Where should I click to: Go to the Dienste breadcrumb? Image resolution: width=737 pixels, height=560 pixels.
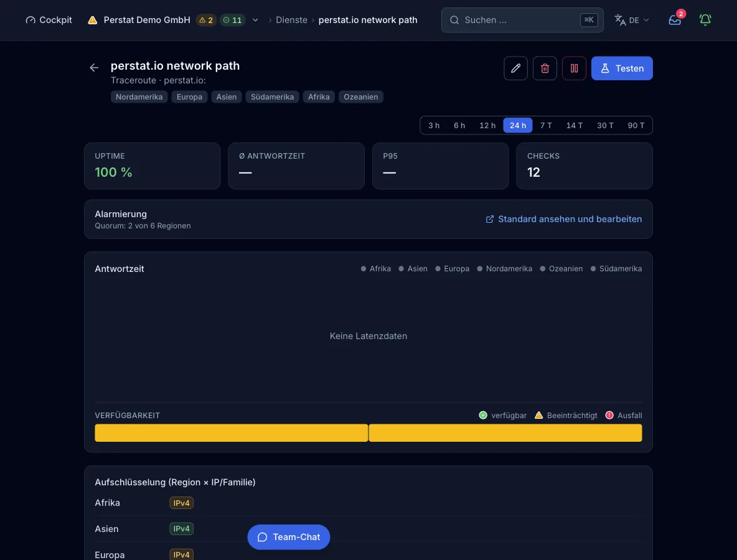(x=291, y=20)
